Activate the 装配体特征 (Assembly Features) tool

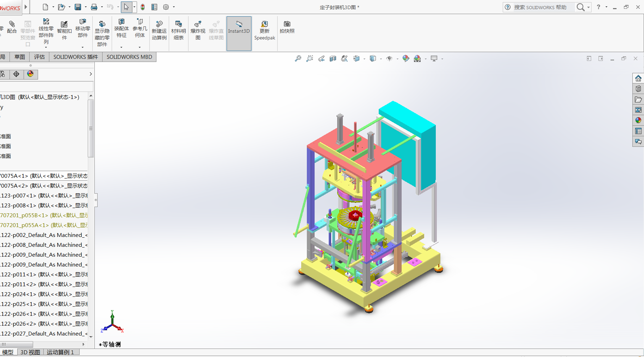tap(122, 30)
